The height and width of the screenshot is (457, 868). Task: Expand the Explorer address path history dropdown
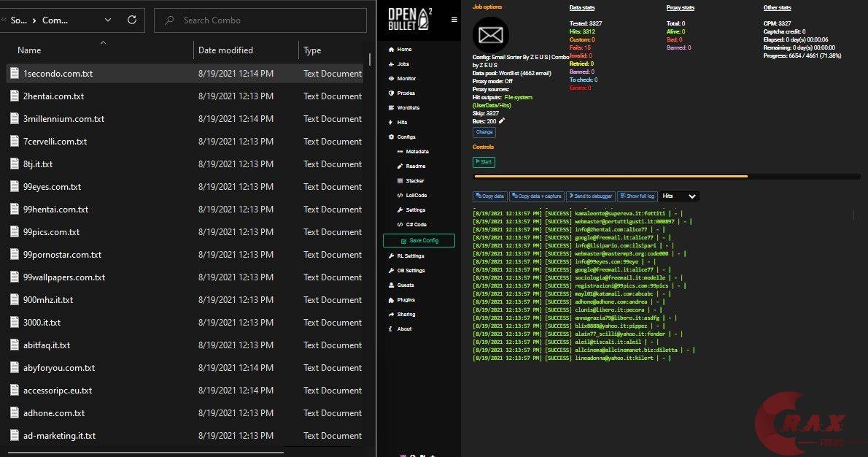pyautogui.click(x=108, y=20)
